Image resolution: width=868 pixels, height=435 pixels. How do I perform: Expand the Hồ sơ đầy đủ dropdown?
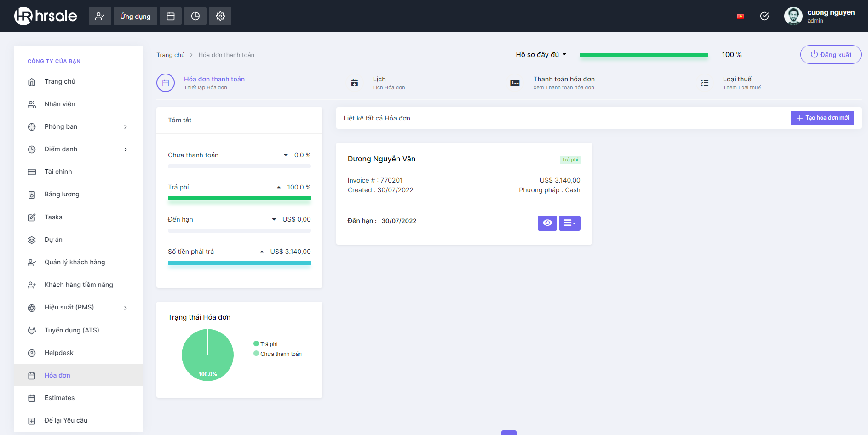click(541, 54)
